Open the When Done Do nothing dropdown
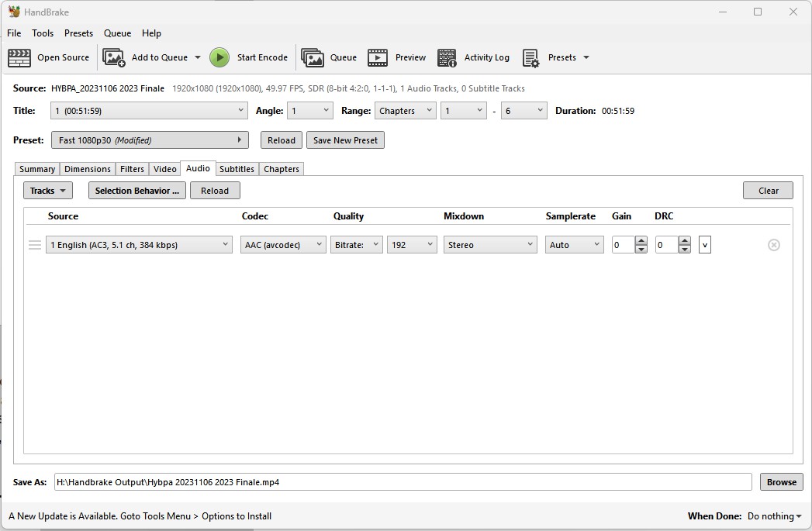The image size is (812, 531). point(774,516)
